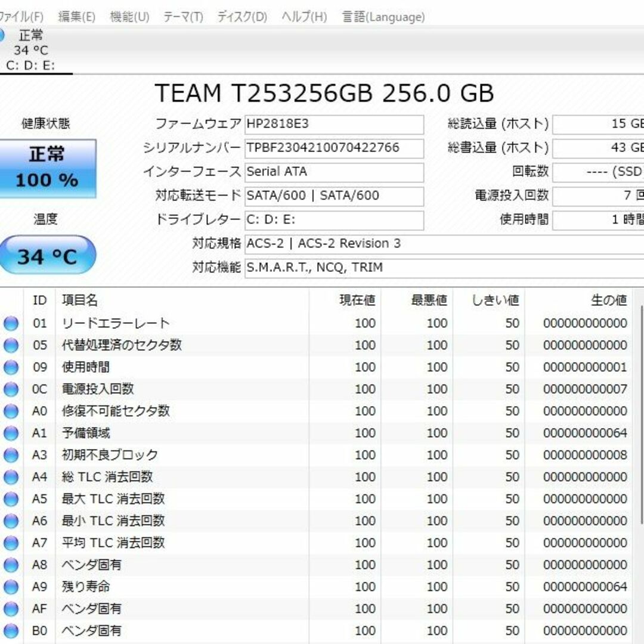644x644 pixels.
Task: Select the 総 TLC 消去回数 row name
Action: tap(107, 477)
